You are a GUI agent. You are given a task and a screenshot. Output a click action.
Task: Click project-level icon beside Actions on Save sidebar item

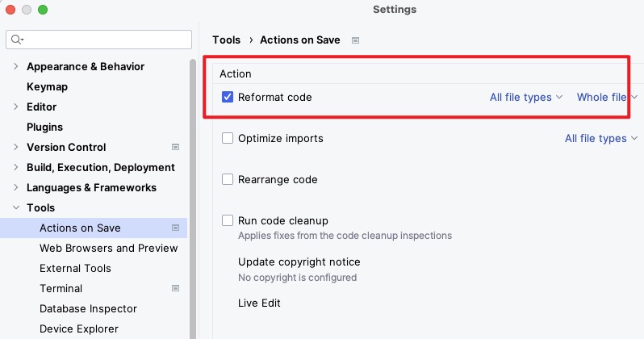[175, 228]
